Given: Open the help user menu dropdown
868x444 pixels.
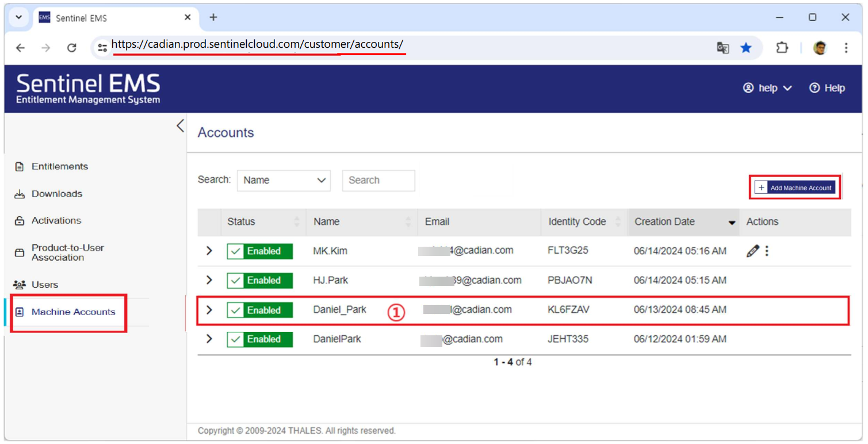Looking at the screenshot, I should coord(767,88).
